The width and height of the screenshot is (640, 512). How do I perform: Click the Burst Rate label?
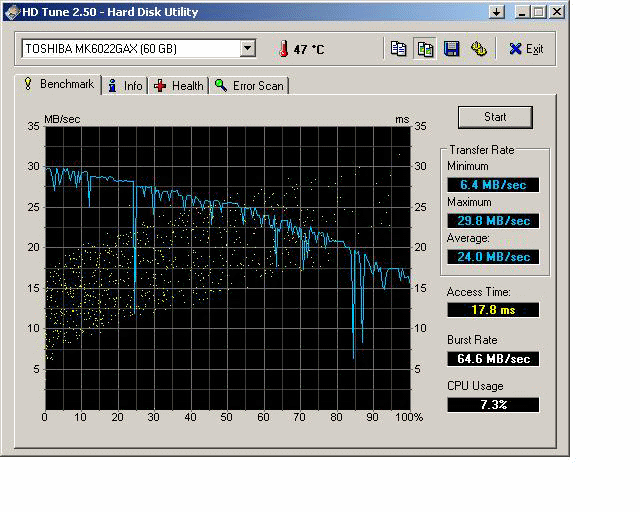[472, 340]
